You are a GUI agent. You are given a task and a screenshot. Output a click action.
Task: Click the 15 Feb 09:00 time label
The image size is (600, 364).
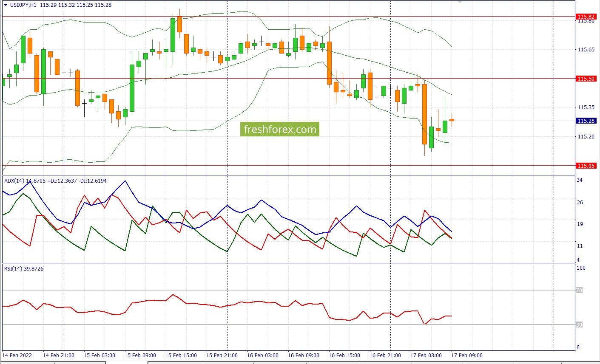pyautogui.click(x=140, y=356)
